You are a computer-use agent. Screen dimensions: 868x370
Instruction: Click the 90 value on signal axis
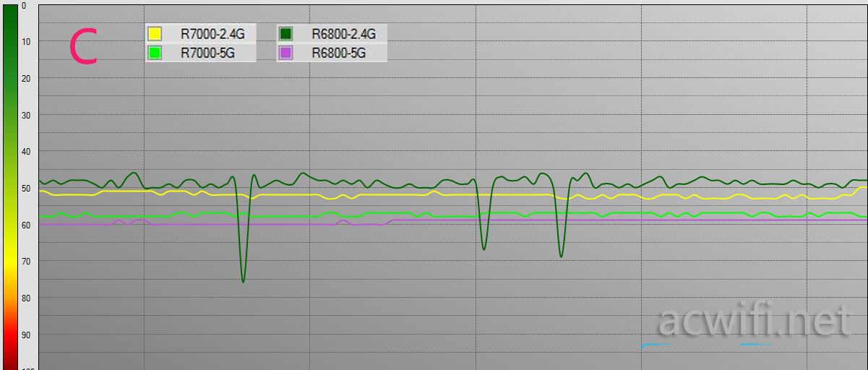(x=26, y=335)
